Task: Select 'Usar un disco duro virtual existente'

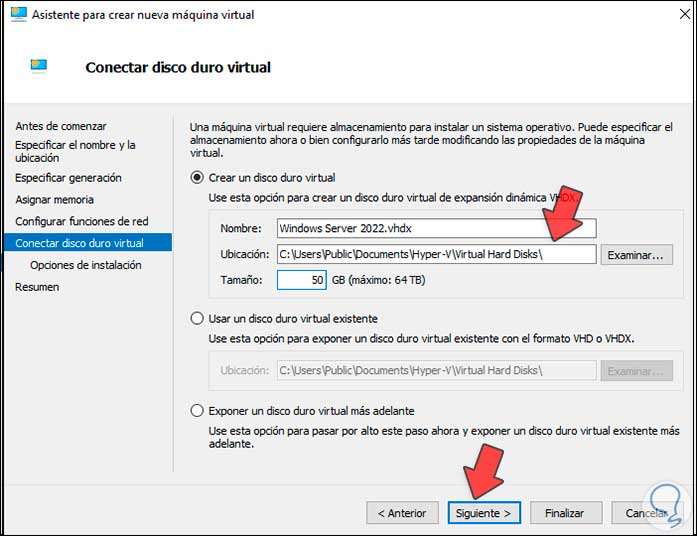Action: [x=197, y=319]
